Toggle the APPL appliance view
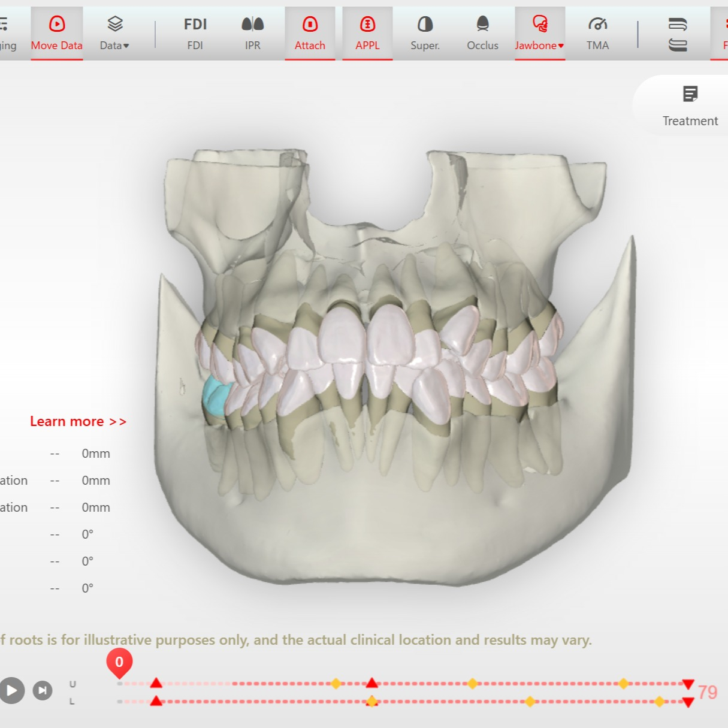Screen dimensions: 728x728 367,34
